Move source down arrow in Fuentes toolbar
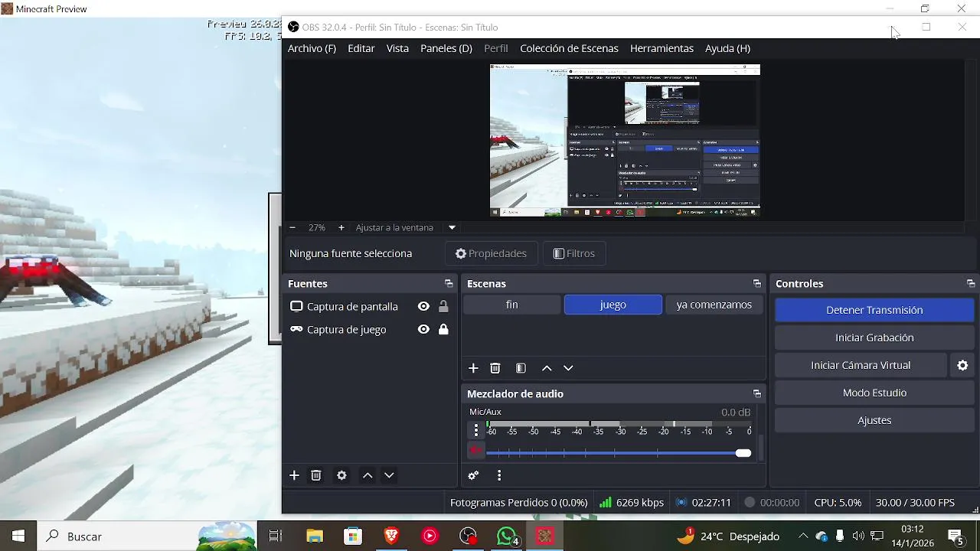Image resolution: width=980 pixels, height=551 pixels. tap(389, 475)
